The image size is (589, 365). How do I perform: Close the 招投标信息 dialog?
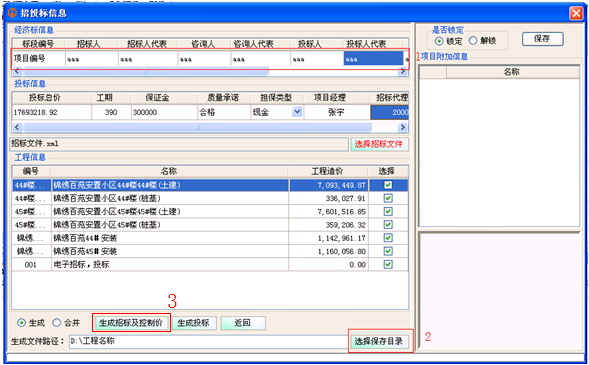(576, 14)
